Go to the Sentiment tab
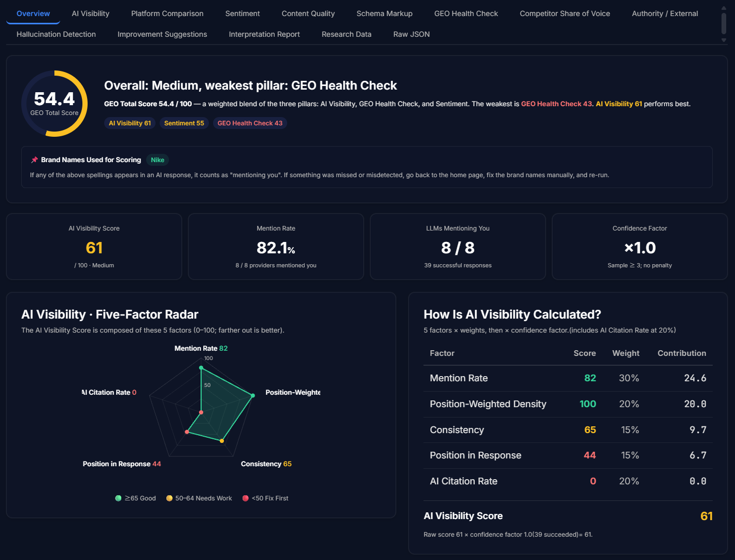The height and width of the screenshot is (560, 735). [243, 13]
